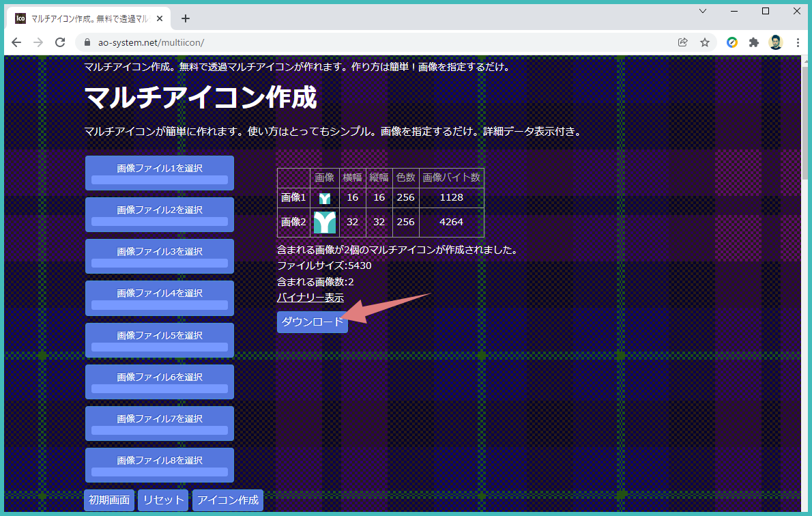The width and height of the screenshot is (812, 516).
Task: Open the Chrome three-dot menu
Action: [x=798, y=42]
